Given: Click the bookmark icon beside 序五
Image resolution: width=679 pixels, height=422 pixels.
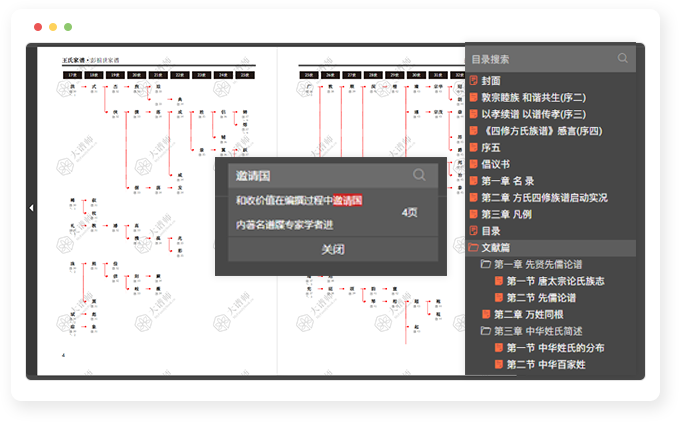Looking at the screenshot, I should coord(474,147).
